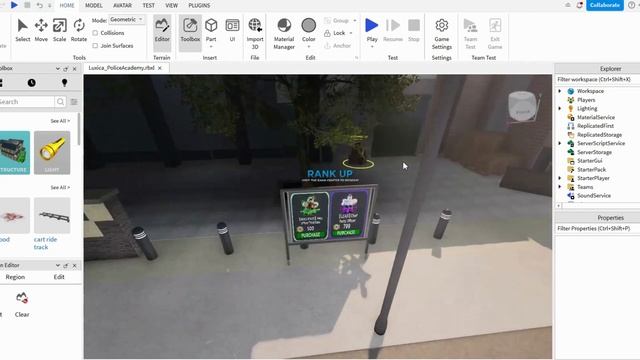The image size is (640, 360).
Task: Enable the Join Surfaces checkbox
Action: pos(95,46)
